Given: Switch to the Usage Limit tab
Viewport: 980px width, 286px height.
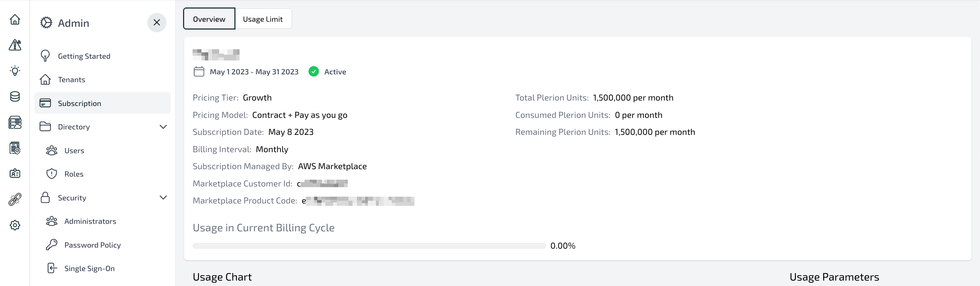Looking at the screenshot, I should point(263,19).
